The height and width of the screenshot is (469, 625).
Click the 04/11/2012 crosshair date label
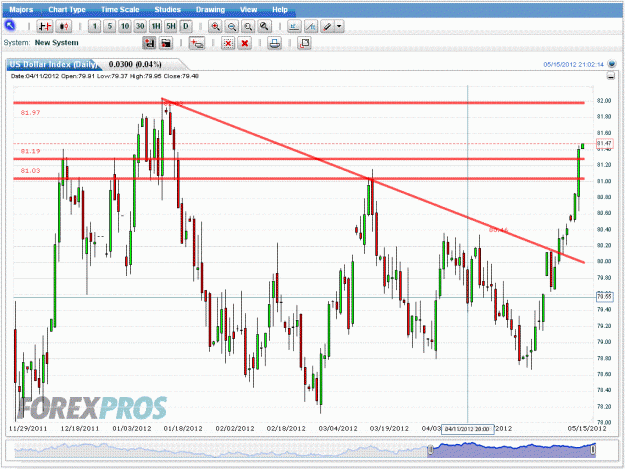click(x=468, y=429)
